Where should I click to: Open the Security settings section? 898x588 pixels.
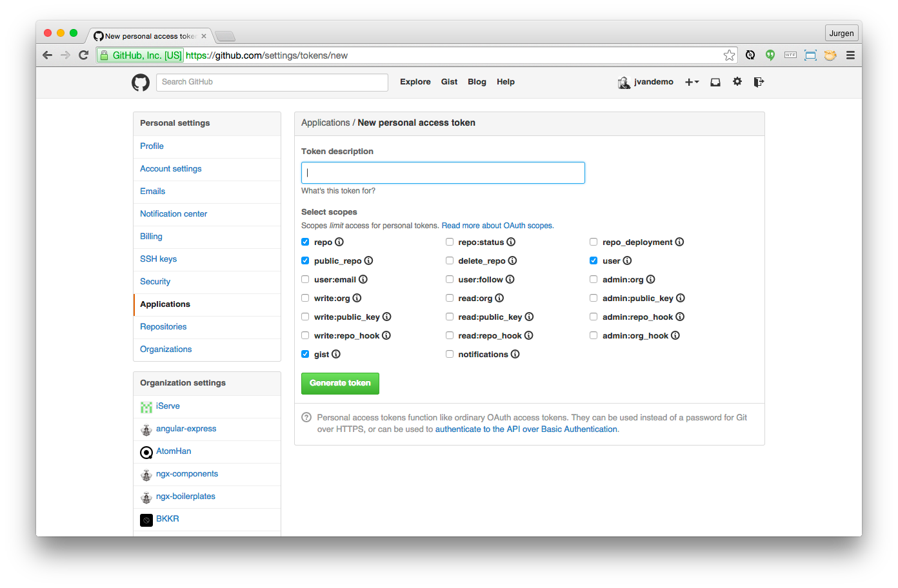(155, 281)
